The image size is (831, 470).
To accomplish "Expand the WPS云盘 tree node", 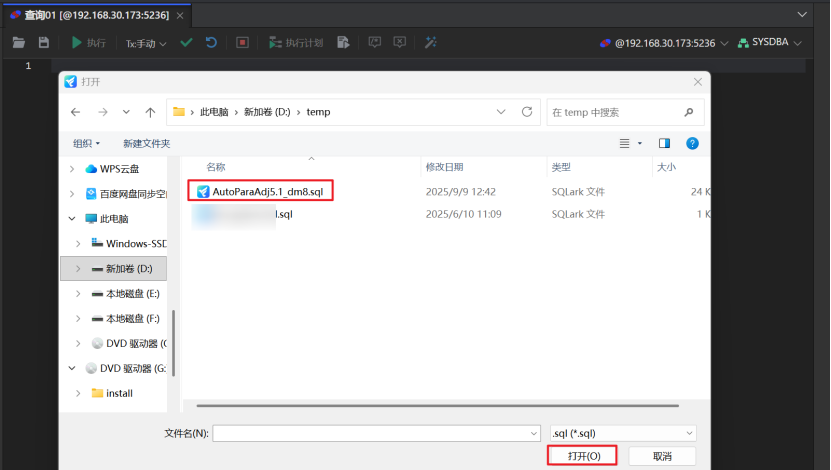I will click(72, 169).
